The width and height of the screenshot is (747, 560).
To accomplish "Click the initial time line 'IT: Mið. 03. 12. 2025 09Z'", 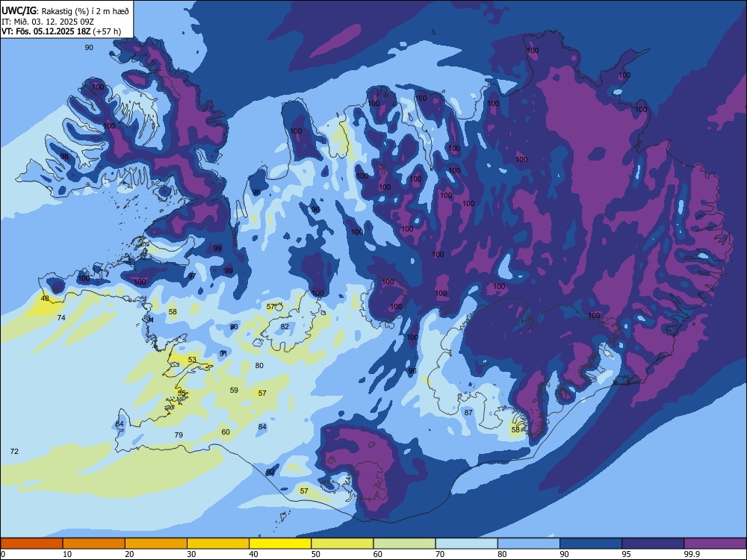I will coord(48,22).
